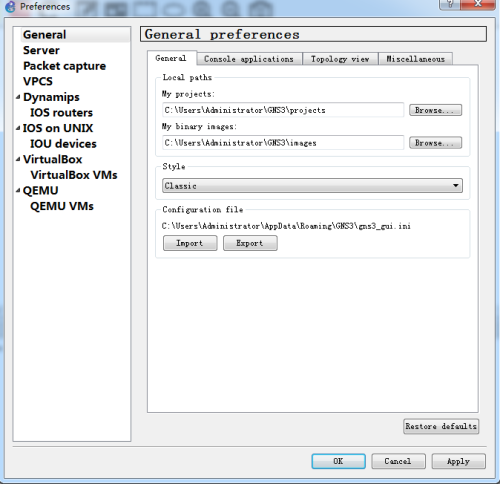Viewport: 500px width, 484px height.
Task: Select IOS routers under Dynamips
Action: pyautogui.click(x=61, y=113)
